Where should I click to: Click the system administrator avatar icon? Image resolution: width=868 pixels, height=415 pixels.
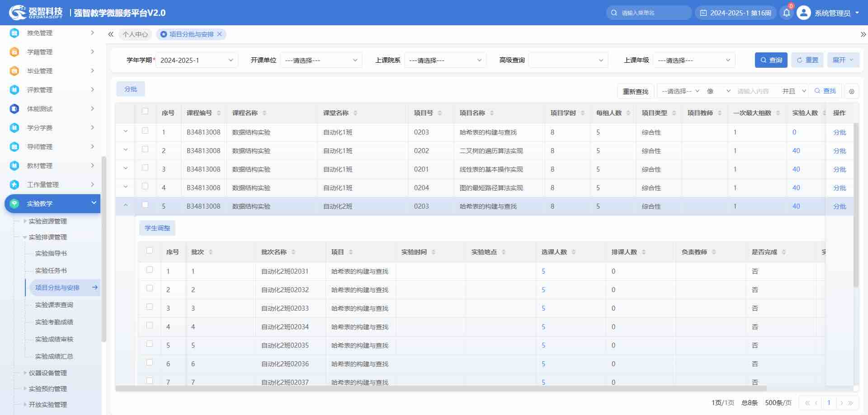(803, 13)
